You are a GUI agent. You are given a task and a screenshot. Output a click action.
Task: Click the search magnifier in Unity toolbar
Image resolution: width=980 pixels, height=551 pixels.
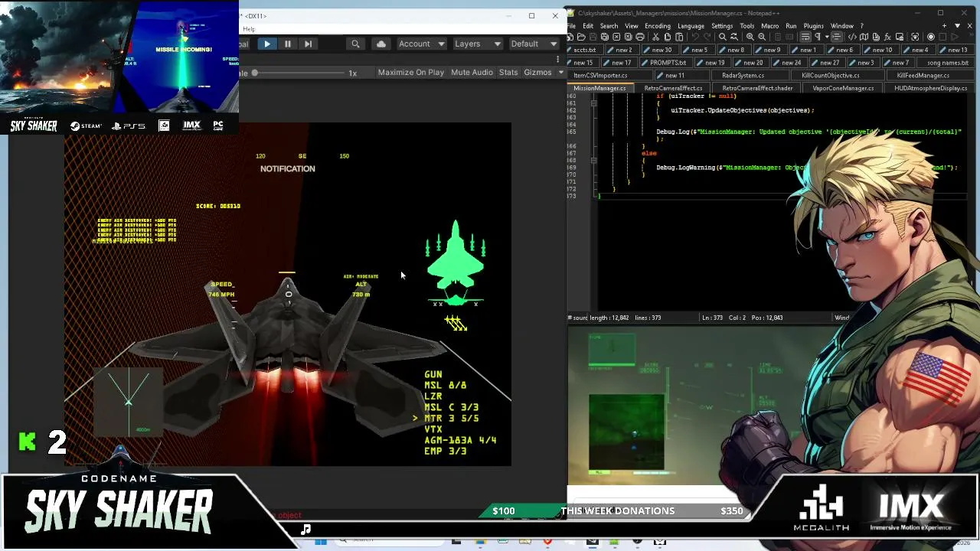[355, 44]
